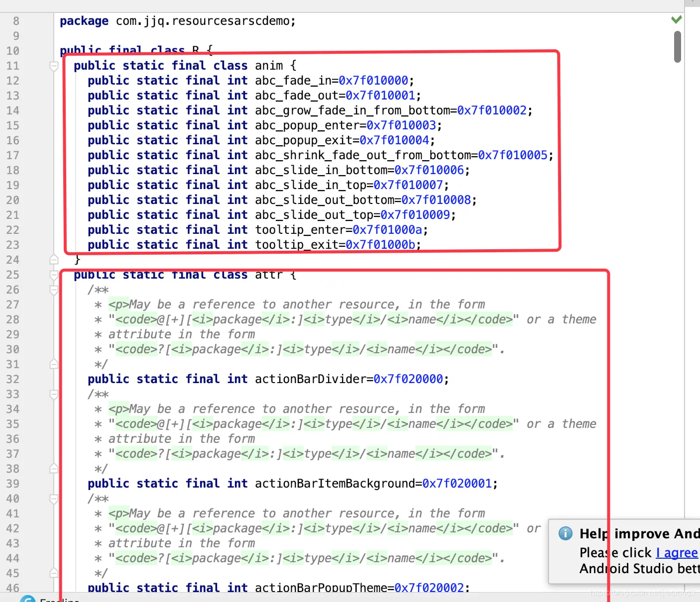Click the package name com.jjq.resourcesarscdemo
The height and width of the screenshot is (602, 700).
[203, 21]
